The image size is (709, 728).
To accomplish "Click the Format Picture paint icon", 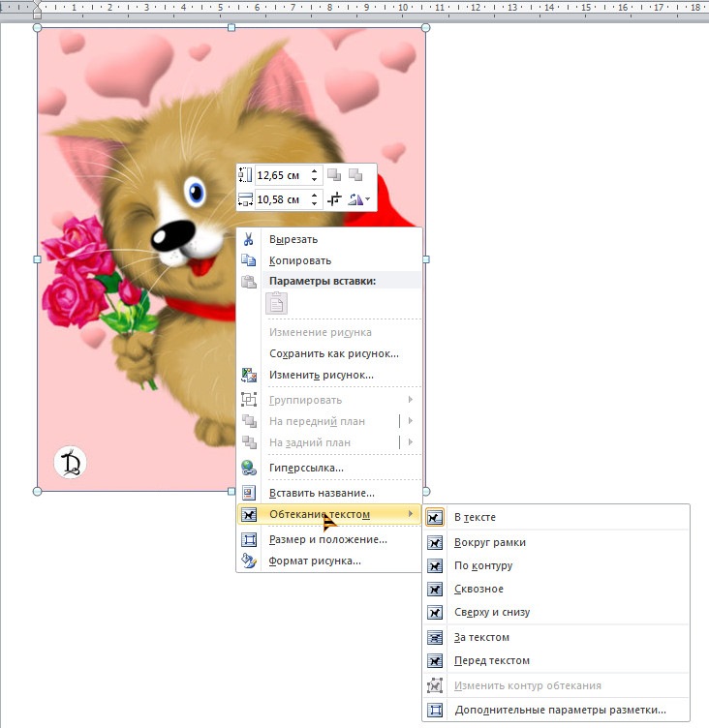I will tap(249, 561).
